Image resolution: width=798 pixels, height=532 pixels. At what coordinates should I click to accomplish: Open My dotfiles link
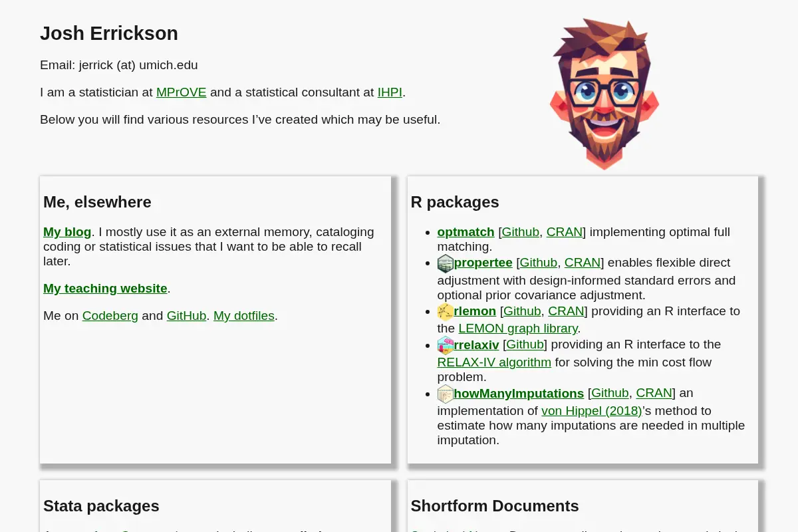tap(244, 316)
